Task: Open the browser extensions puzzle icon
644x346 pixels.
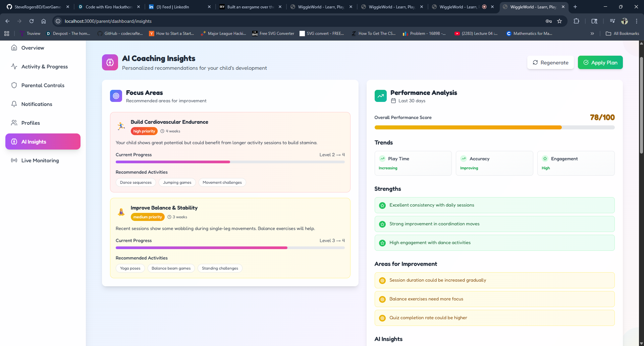Action: 576,21
